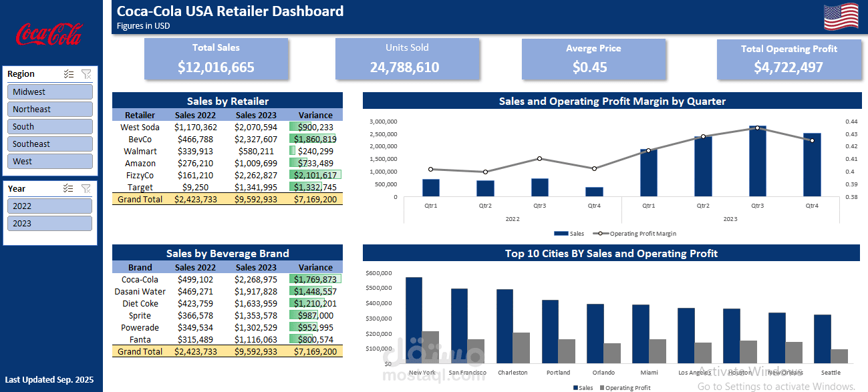
Task: Click FizzyCo variance value $2,101,617
Action: click(315, 175)
